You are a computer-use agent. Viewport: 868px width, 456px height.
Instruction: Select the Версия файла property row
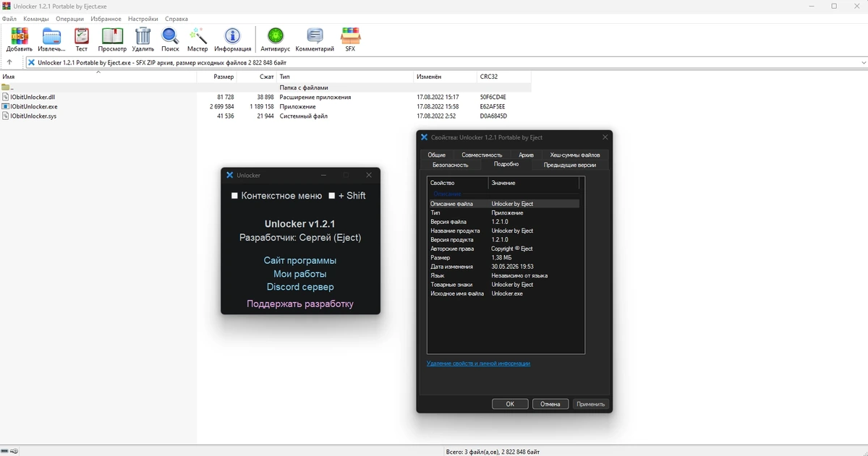click(503, 222)
